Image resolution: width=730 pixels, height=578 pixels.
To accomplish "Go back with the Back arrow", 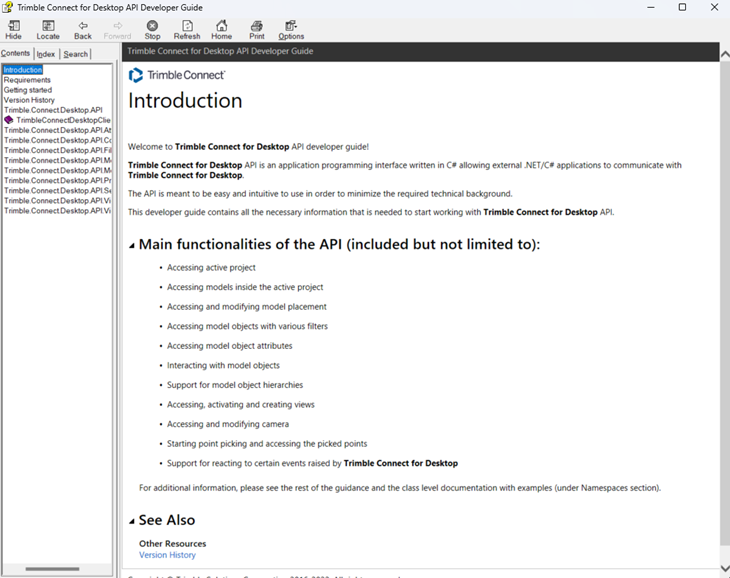I will pos(83,29).
